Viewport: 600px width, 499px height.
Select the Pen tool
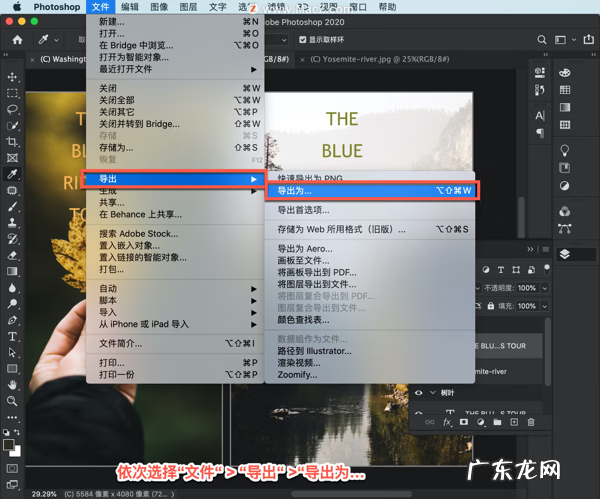12,320
